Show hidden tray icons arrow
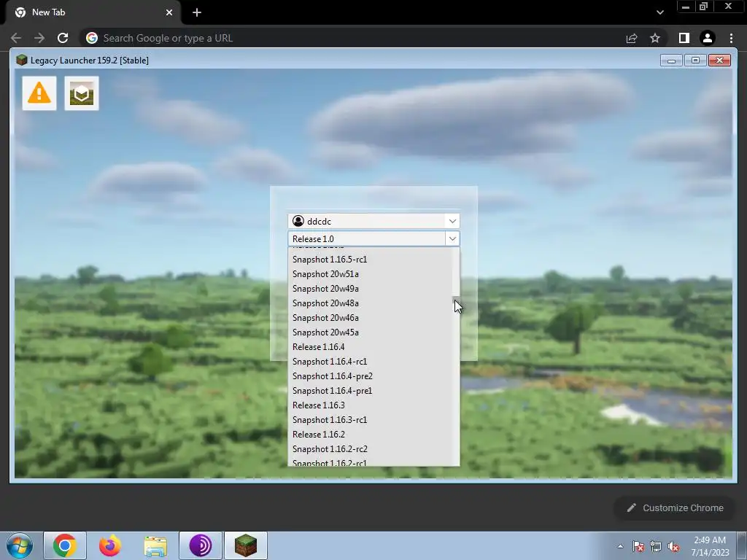This screenshot has width=747, height=560. click(620, 546)
